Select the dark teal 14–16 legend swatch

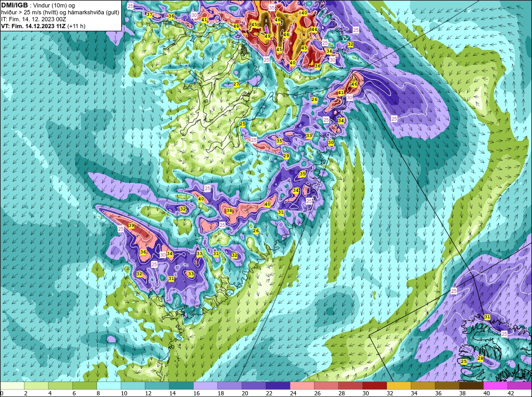click(x=181, y=386)
